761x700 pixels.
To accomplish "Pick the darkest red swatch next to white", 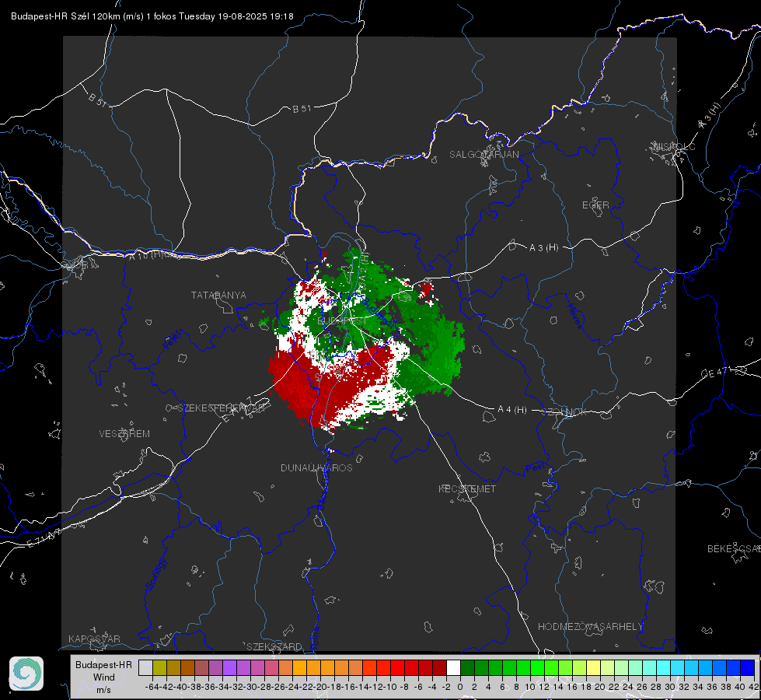I will [x=439, y=668].
